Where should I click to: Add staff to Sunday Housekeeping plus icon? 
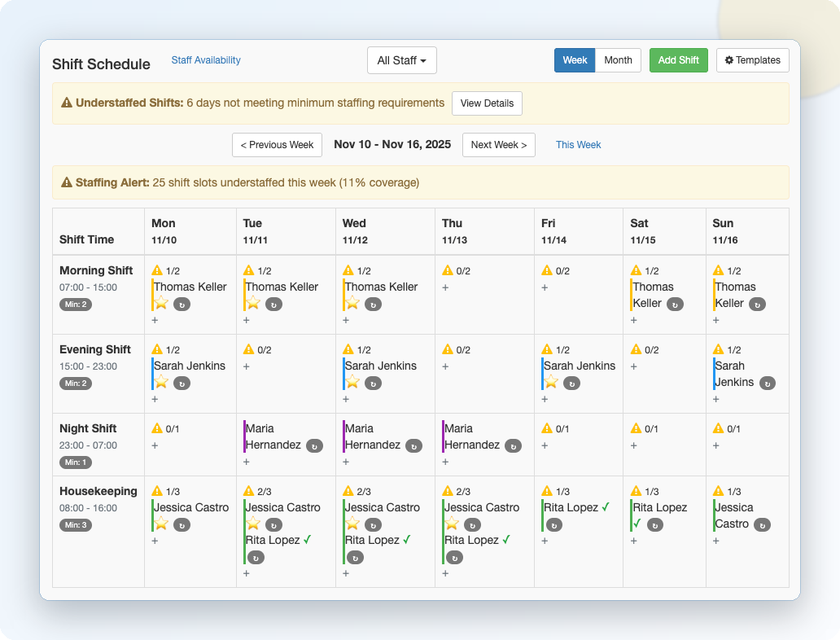click(x=716, y=541)
